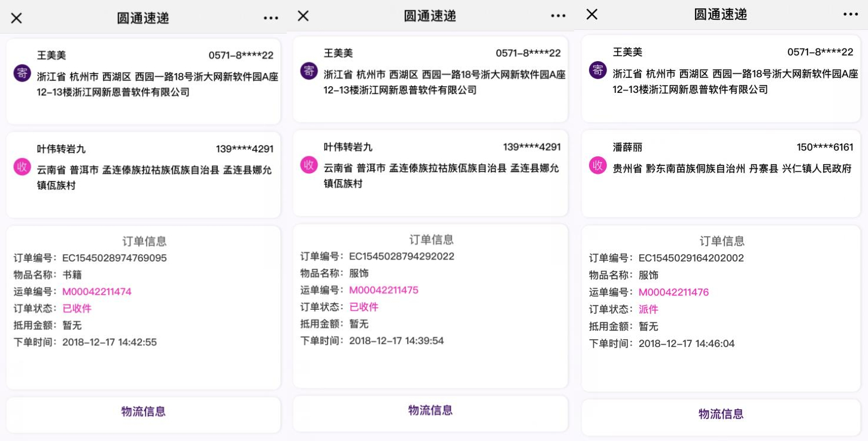Click the 抵用金额 value 暂无 in the 派件 order
The width and height of the screenshot is (868, 441).
click(x=648, y=327)
